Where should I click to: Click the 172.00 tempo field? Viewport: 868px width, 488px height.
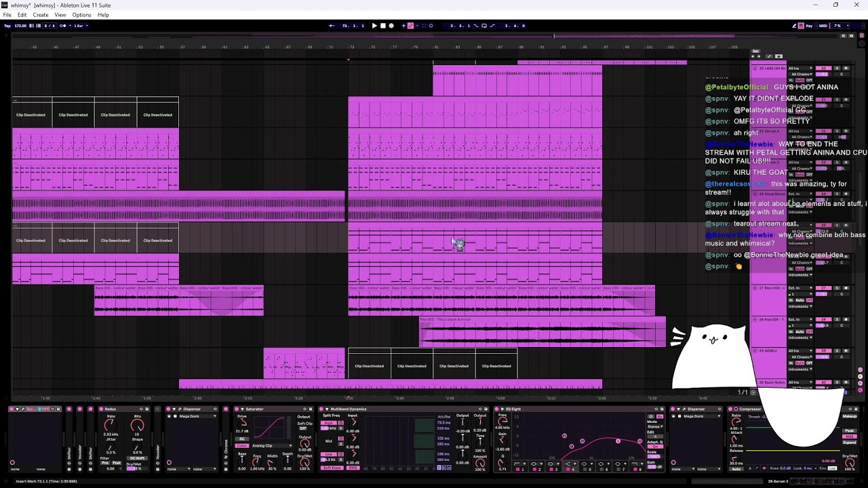click(20, 26)
